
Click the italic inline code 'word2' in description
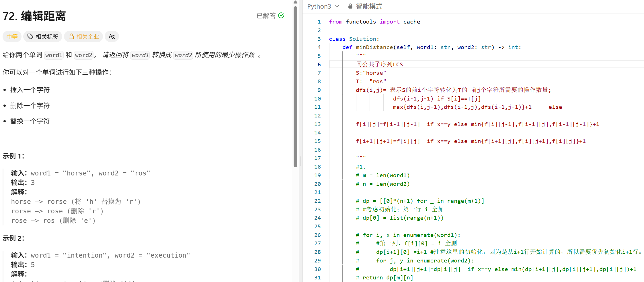[183, 55]
